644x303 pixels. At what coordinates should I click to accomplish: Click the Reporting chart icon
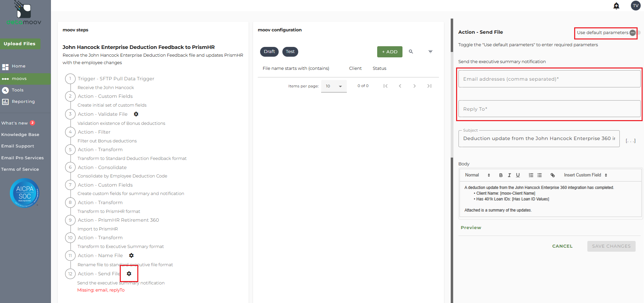5,102
